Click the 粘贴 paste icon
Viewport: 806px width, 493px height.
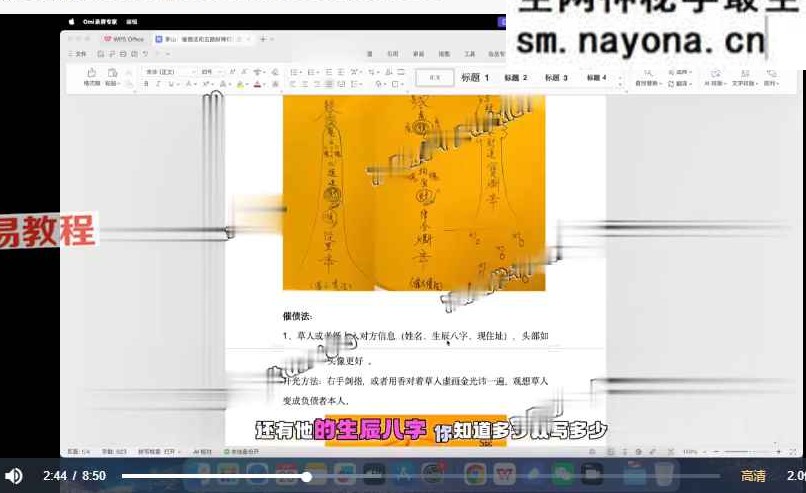(112, 76)
